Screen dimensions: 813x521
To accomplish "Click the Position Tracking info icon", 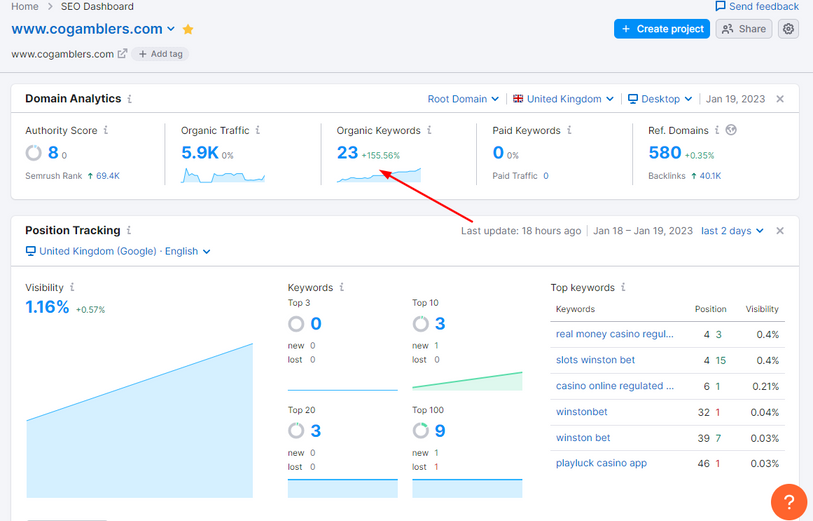I will (129, 230).
